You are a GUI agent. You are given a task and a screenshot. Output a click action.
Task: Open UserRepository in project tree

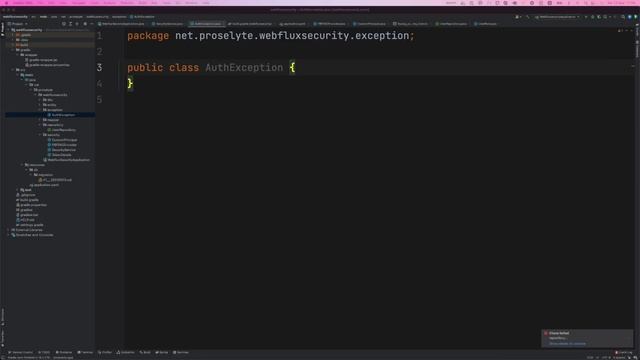click(63, 130)
